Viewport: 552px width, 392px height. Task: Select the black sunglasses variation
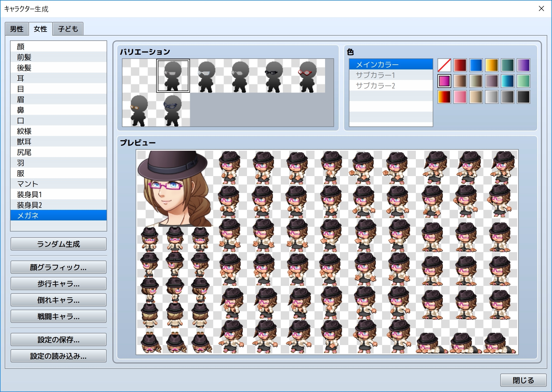(x=274, y=76)
